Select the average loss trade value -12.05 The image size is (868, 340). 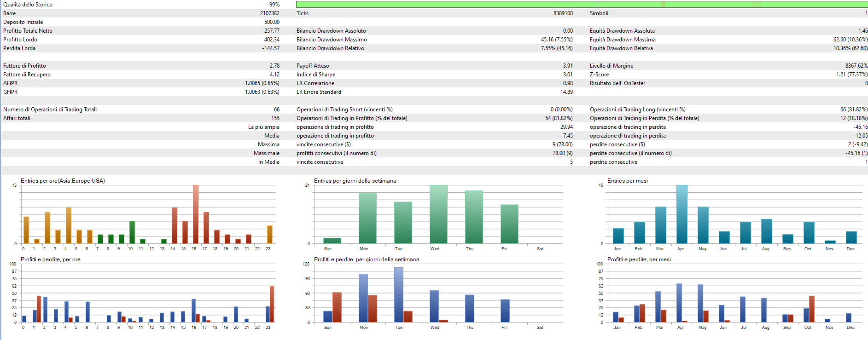(861, 136)
